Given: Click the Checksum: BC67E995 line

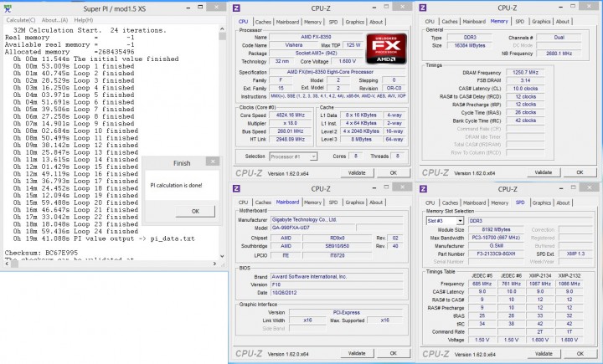Looking at the screenshot, I should point(41,253).
